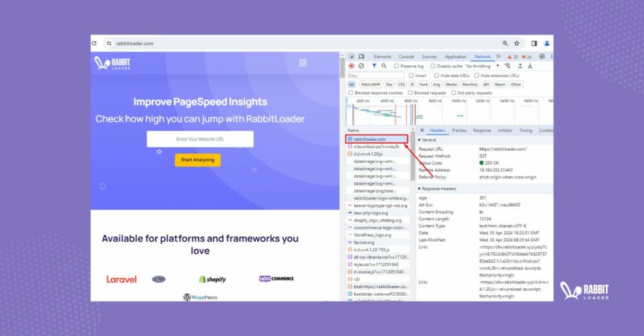The width and height of the screenshot is (644, 336).
Task: Show the 20 warnings indicator
Action: [513, 57]
